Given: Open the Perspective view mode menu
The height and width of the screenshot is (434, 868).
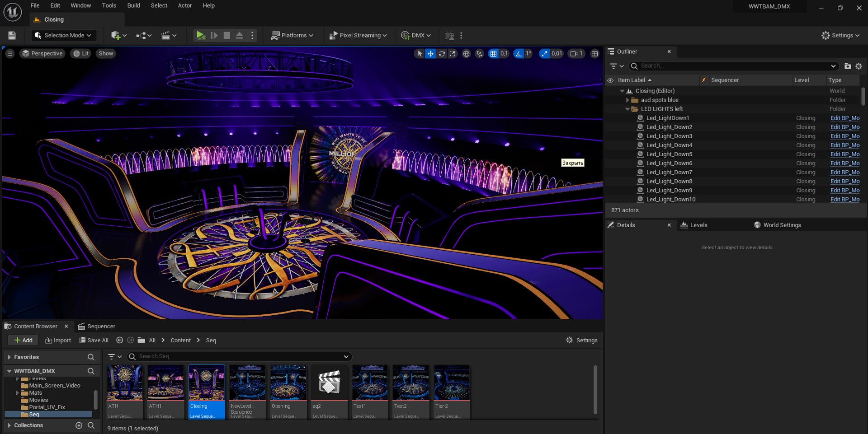Looking at the screenshot, I should pos(42,53).
